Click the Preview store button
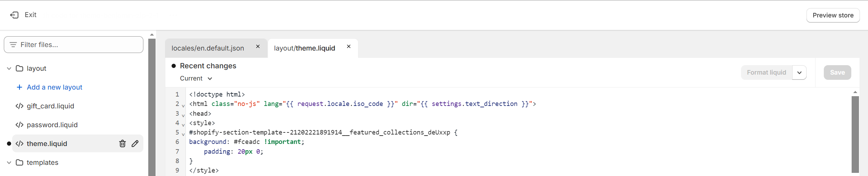The width and height of the screenshot is (868, 176). (833, 15)
